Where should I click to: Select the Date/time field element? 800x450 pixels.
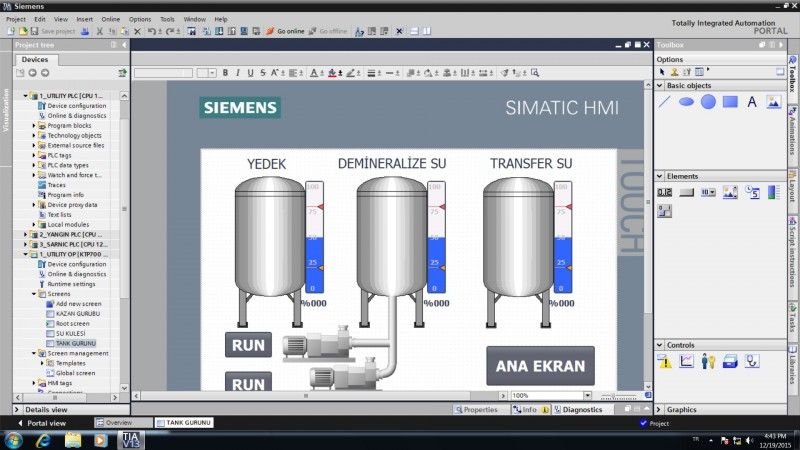pos(752,192)
